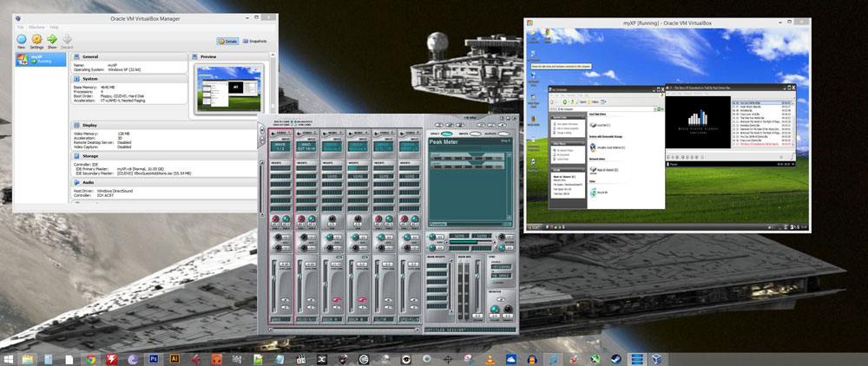Switch to Snapshots view in VirtualBox Manager
Image resolution: width=868 pixels, height=366 pixels.
pyautogui.click(x=254, y=41)
